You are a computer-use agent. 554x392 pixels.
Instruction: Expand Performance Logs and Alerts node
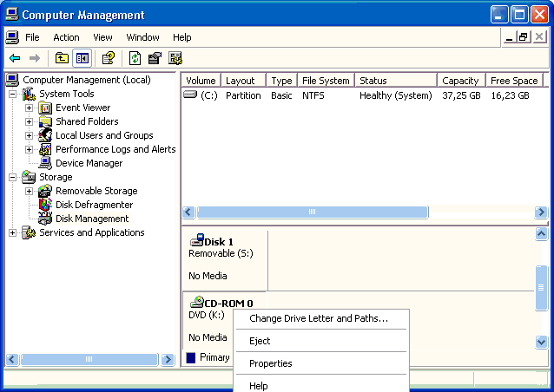tap(30, 150)
